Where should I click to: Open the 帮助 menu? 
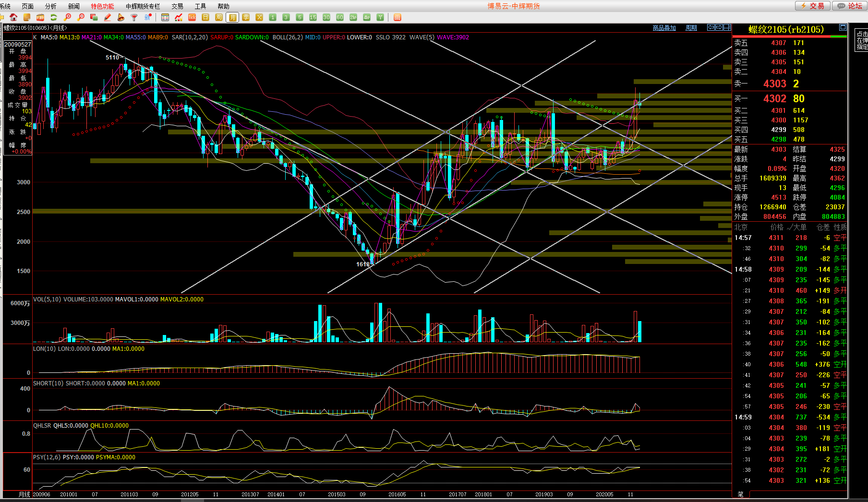pos(223,6)
